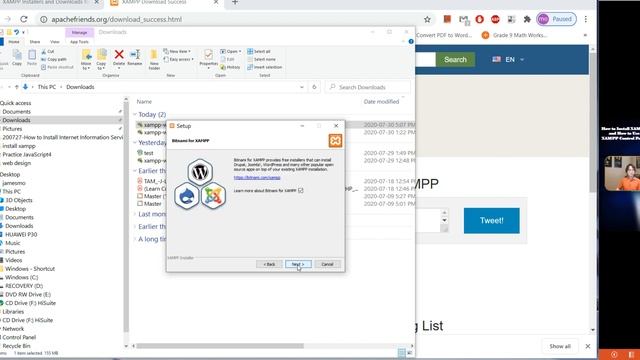Click Back in the Setup wizard
This screenshot has width=640, height=360.
click(x=269, y=264)
